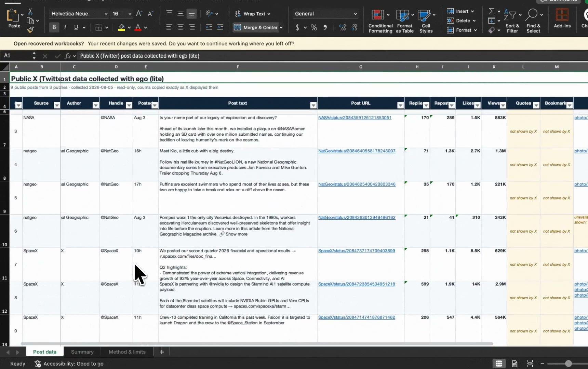Click the Paste clipboard icon

click(13, 16)
